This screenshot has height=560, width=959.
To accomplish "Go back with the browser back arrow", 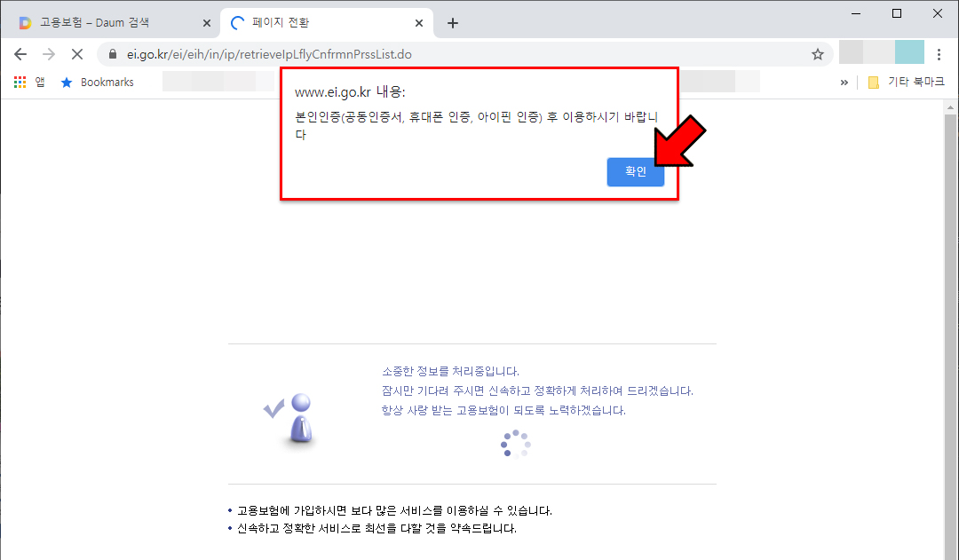I will (x=20, y=54).
